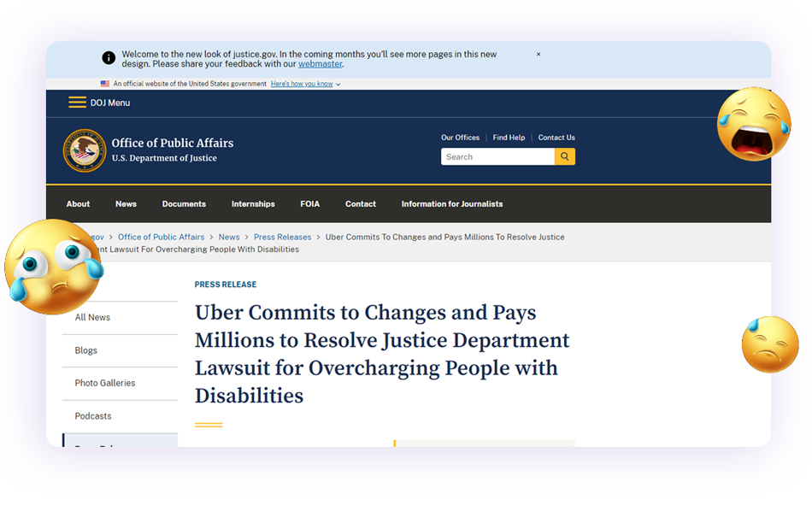This screenshot has height=511, width=812.
Task: Click the Office of Public Affairs site title
Action: pos(173,143)
